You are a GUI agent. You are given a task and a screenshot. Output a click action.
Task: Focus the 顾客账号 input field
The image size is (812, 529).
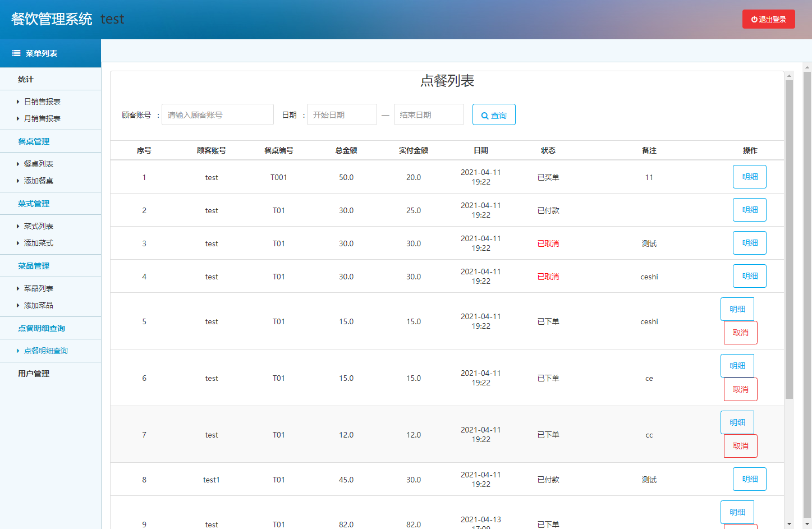[x=217, y=115]
